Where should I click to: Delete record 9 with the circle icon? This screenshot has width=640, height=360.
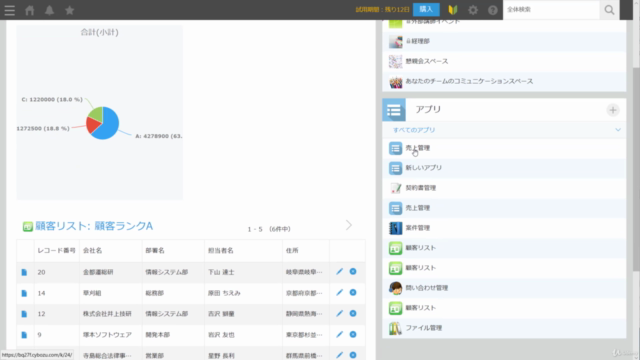(x=353, y=334)
